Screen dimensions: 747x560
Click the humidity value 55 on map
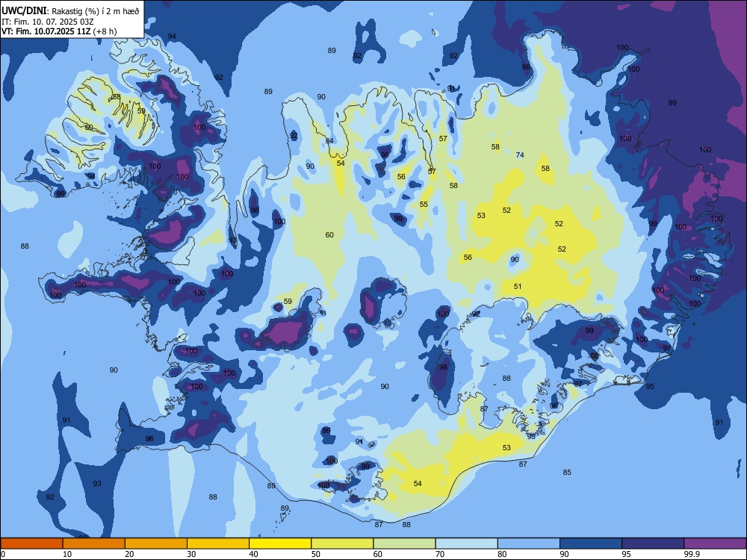coord(424,205)
